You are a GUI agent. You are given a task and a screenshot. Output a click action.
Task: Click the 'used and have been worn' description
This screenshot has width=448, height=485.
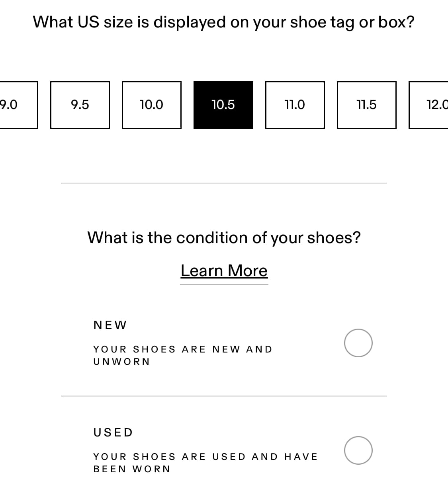tap(205, 462)
